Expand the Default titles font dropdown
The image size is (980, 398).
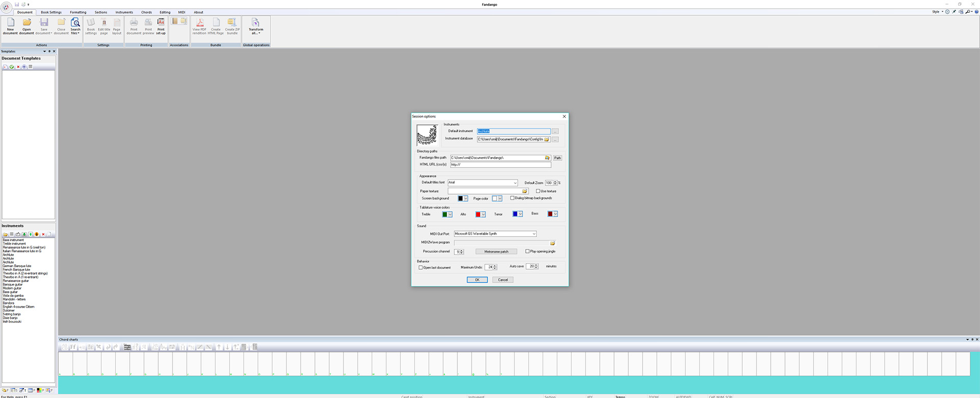tap(515, 183)
